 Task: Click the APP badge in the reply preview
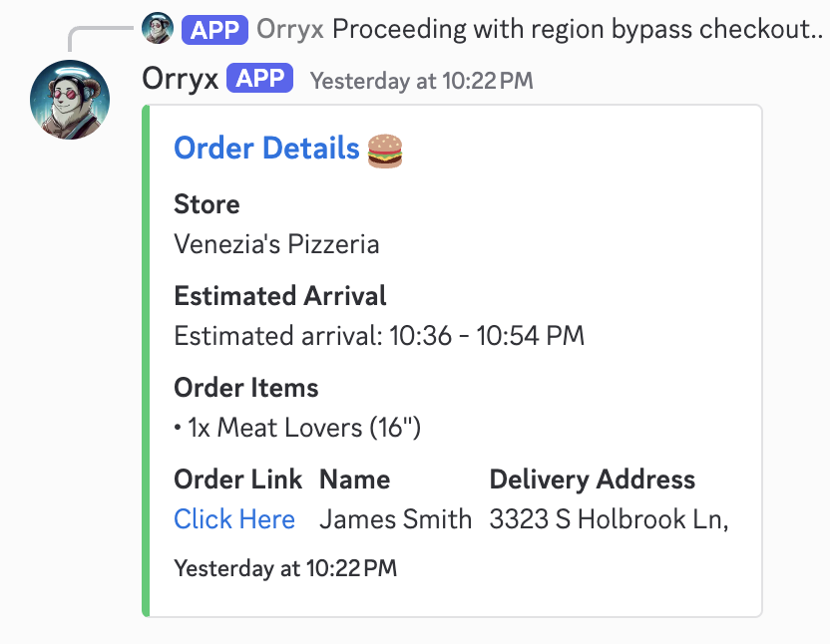(215, 28)
